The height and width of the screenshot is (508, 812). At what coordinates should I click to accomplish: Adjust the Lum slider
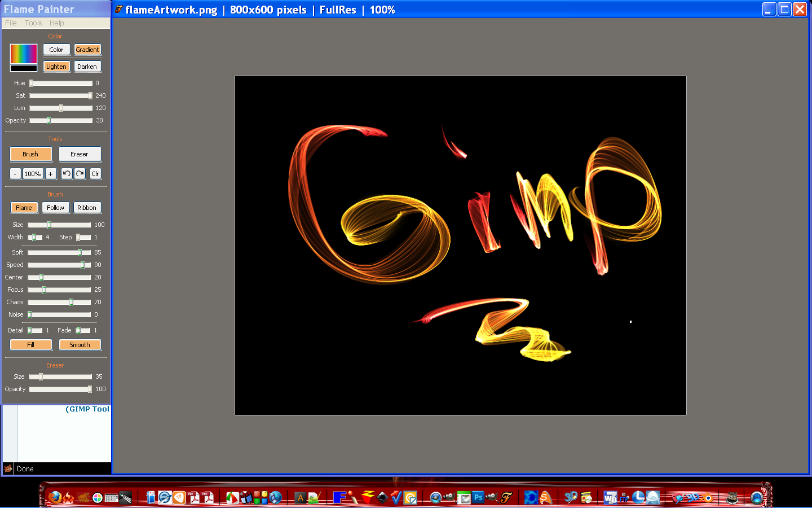tap(61, 108)
